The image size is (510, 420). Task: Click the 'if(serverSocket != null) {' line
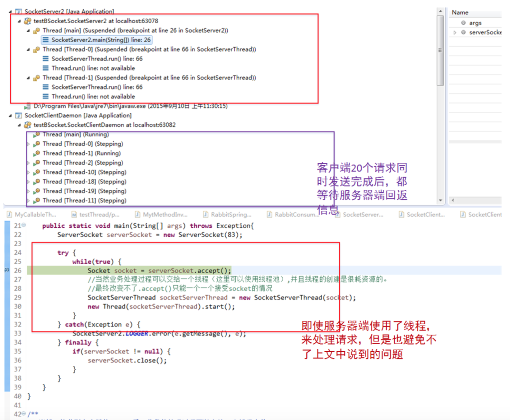(x=122, y=351)
